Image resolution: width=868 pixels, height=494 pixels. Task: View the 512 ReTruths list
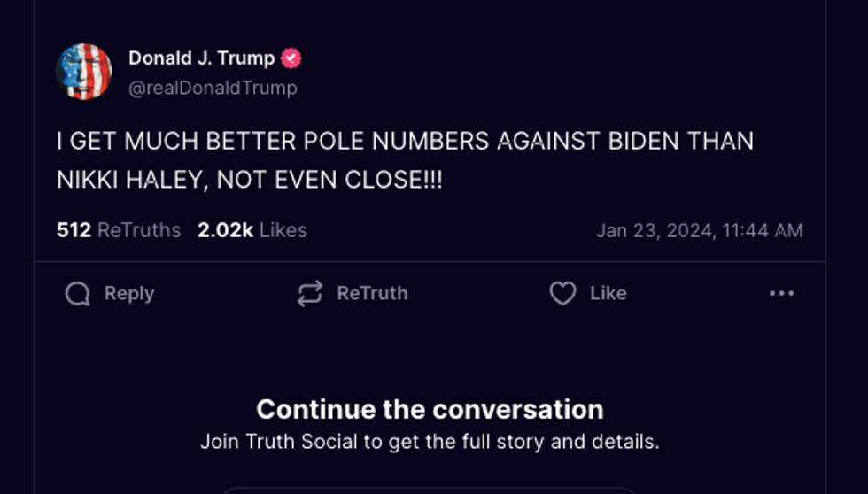point(119,230)
